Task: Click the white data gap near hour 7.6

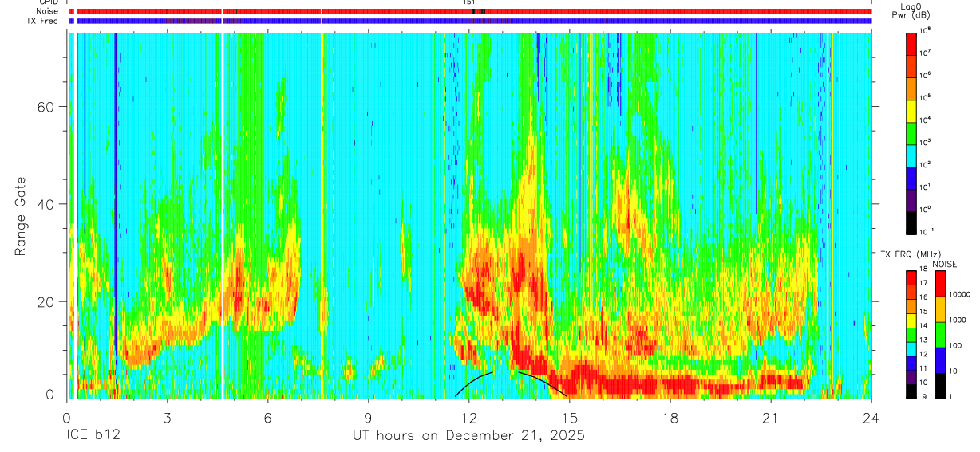Action: pyautogui.click(x=322, y=215)
